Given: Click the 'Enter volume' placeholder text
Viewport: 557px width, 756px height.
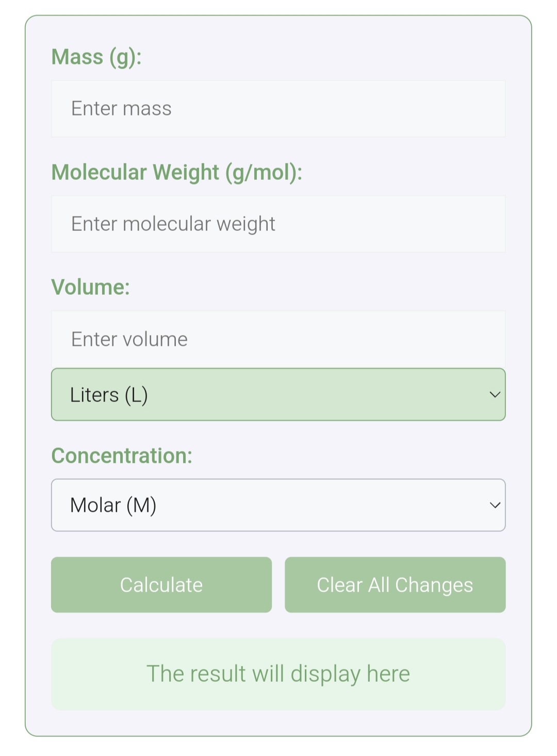Looking at the screenshot, I should click(129, 340).
